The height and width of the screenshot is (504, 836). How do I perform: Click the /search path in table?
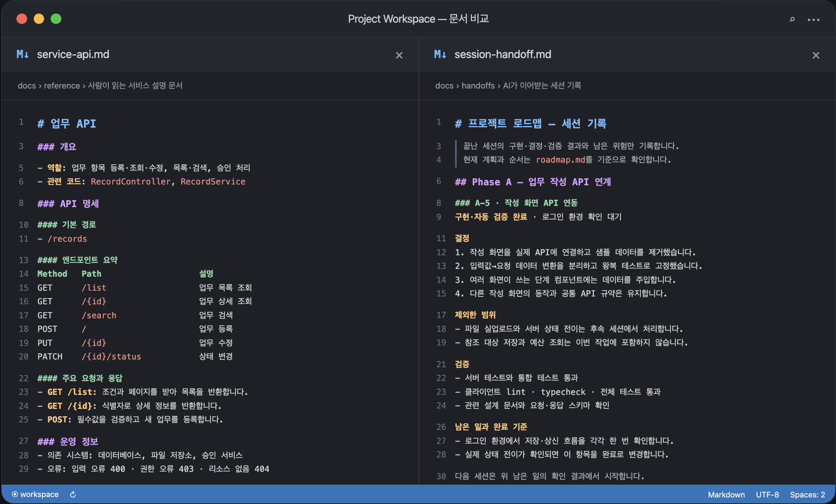coord(99,315)
